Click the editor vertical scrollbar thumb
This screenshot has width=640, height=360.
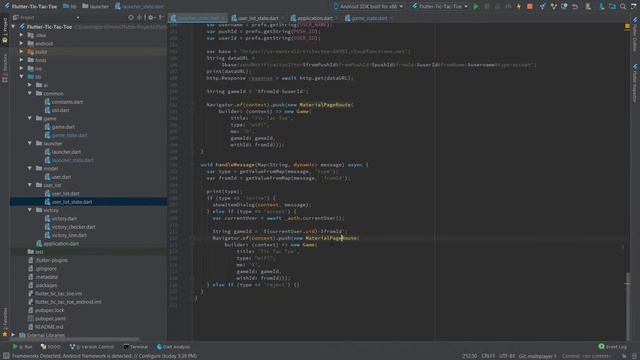(x=627, y=306)
